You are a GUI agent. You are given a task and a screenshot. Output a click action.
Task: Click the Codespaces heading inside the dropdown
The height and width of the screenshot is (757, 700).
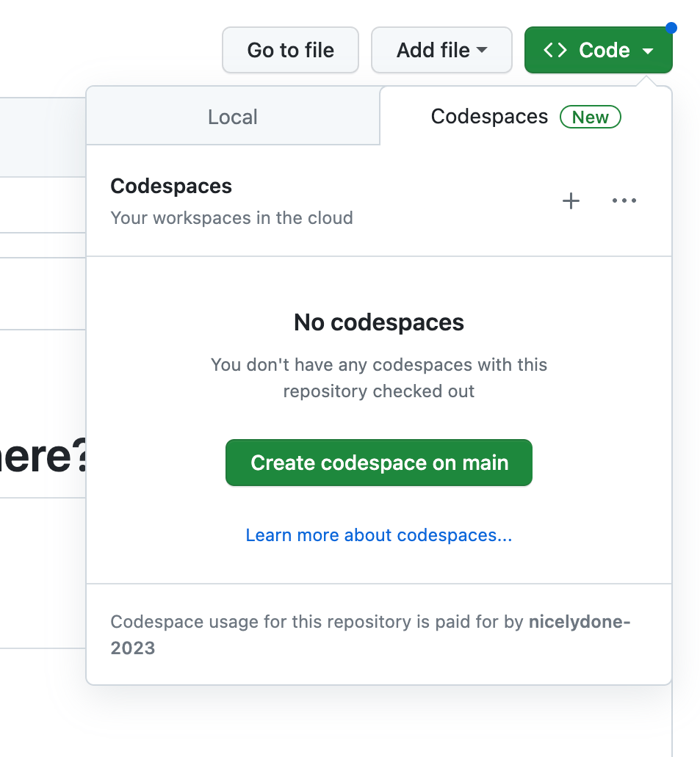[170, 186]
